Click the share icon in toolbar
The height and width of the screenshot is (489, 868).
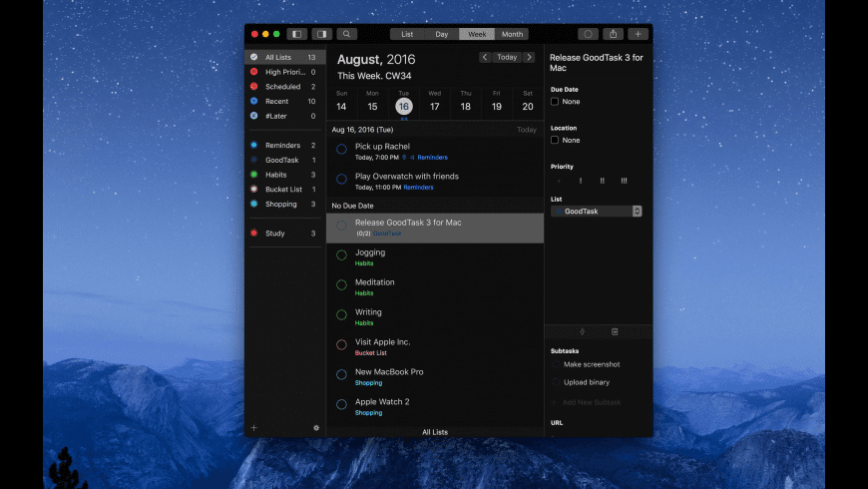coord(614,34)
